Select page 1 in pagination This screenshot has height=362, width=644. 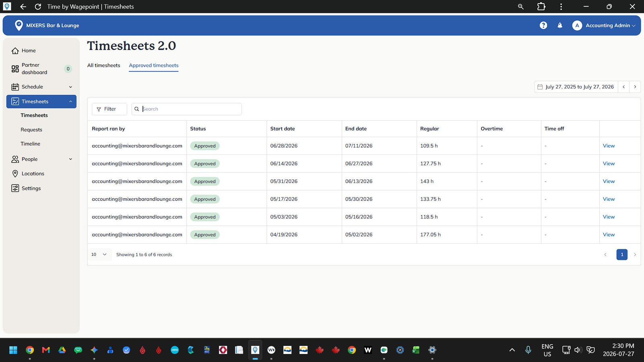(622, 255)
